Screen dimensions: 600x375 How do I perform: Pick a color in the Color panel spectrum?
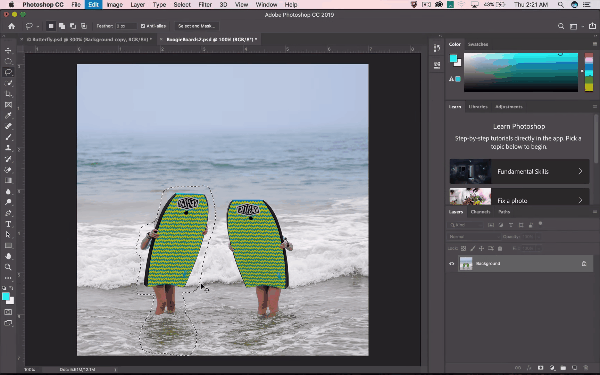(521, 72)
